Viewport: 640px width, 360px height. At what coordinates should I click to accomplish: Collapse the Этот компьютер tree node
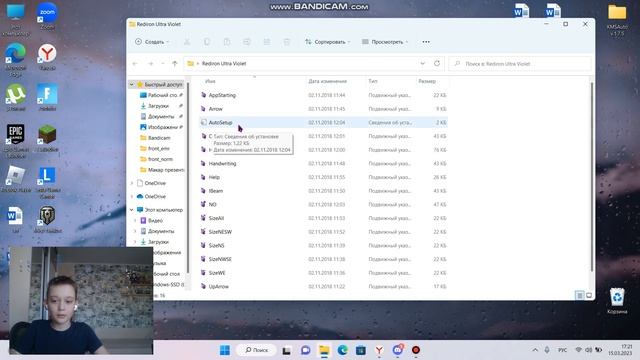[x=132, y=210]
